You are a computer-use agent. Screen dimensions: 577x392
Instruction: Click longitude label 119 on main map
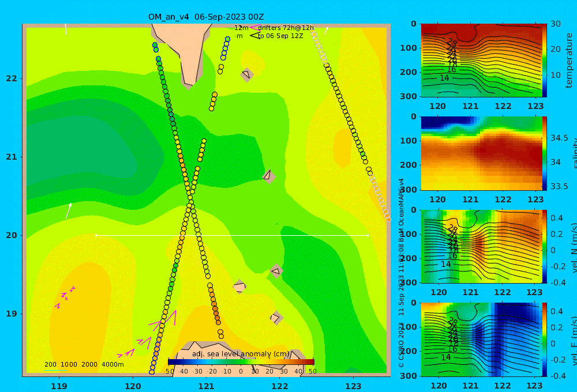(x=59, y=386)
